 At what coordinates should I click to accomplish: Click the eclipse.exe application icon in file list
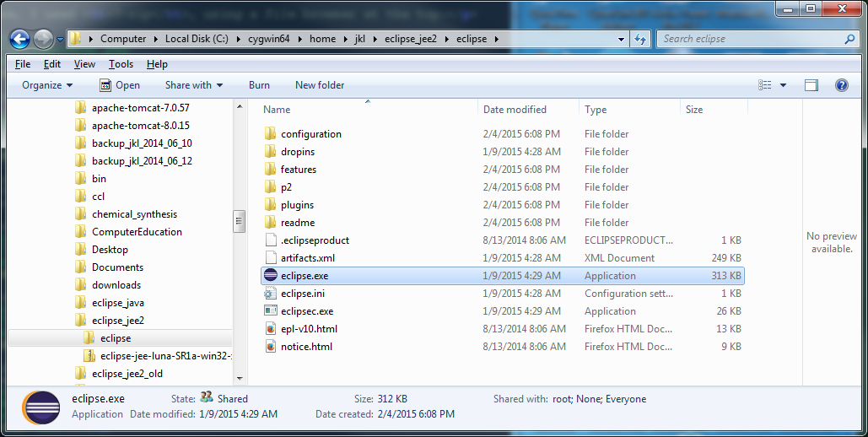click(x=271, y=276)
